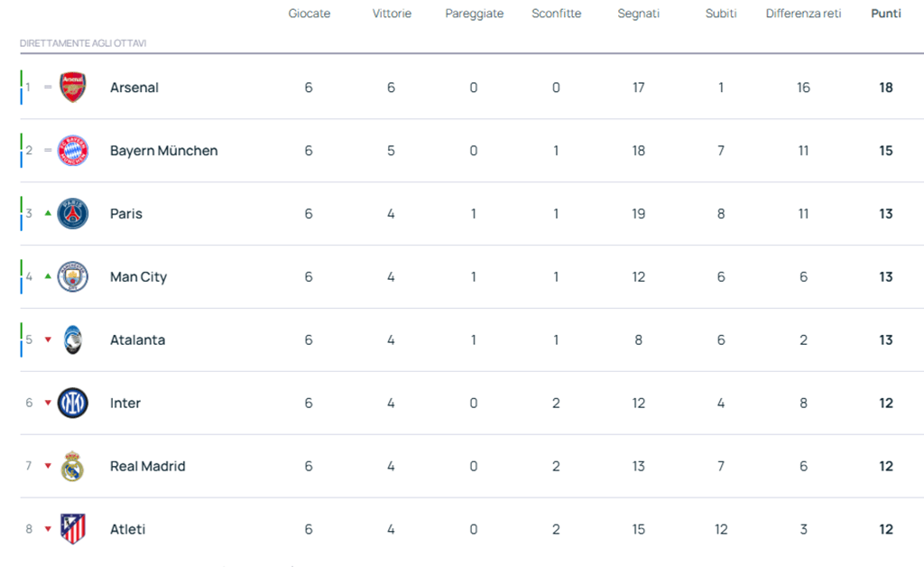Click the Arsenal club crest

click(x=73, y=88)
